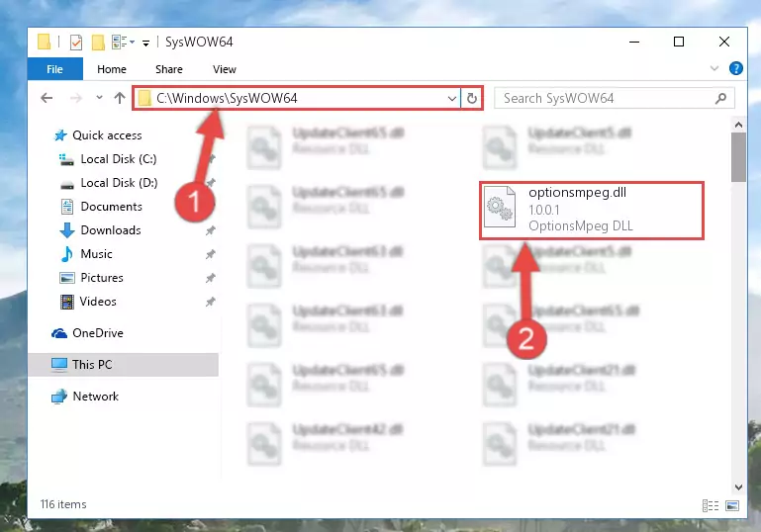
Task: Open the address bar history dropdown
Action: [x=452, y=99]
